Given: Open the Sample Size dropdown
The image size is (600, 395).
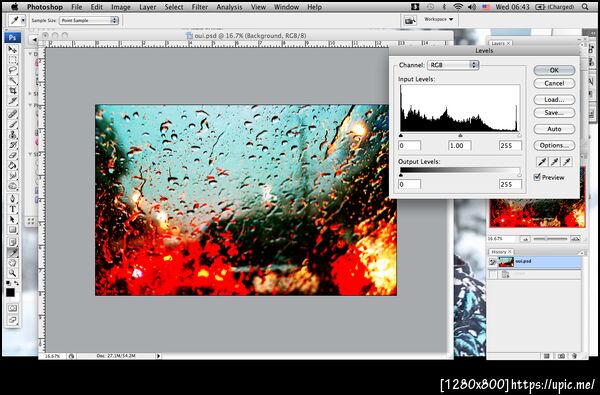Looking at the screenshot, I should click(88, 21).
